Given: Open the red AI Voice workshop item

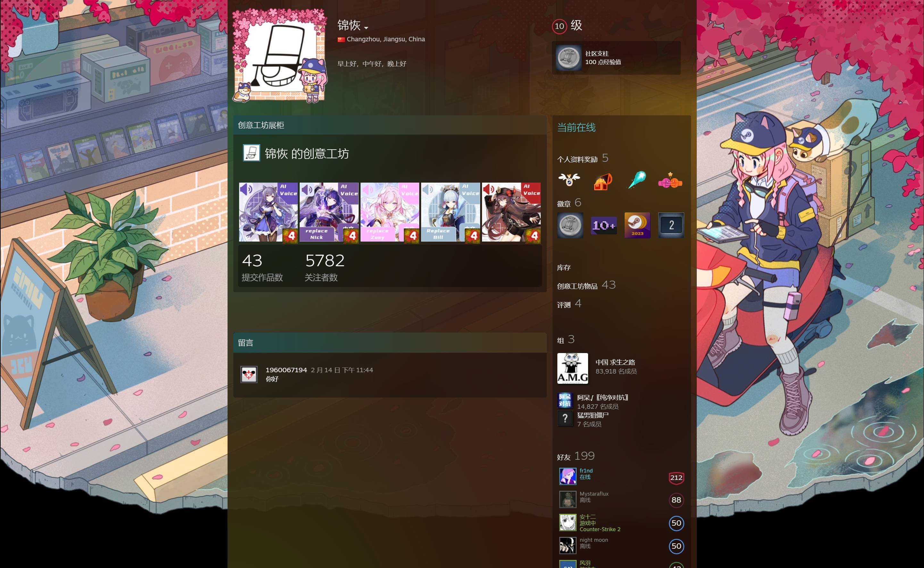Looking at the screenshot, I should pyautogui.click(x=511, y=212).
